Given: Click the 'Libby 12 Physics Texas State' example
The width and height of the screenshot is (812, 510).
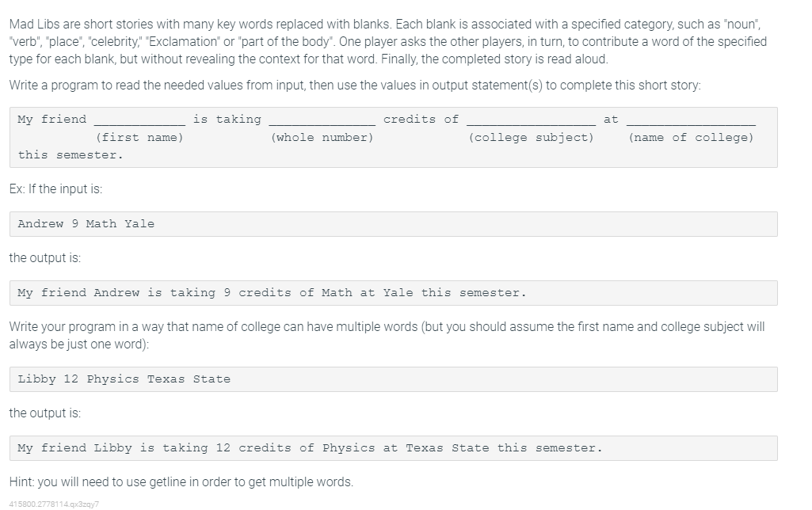Looking at the screenshot, I should 394,379.
